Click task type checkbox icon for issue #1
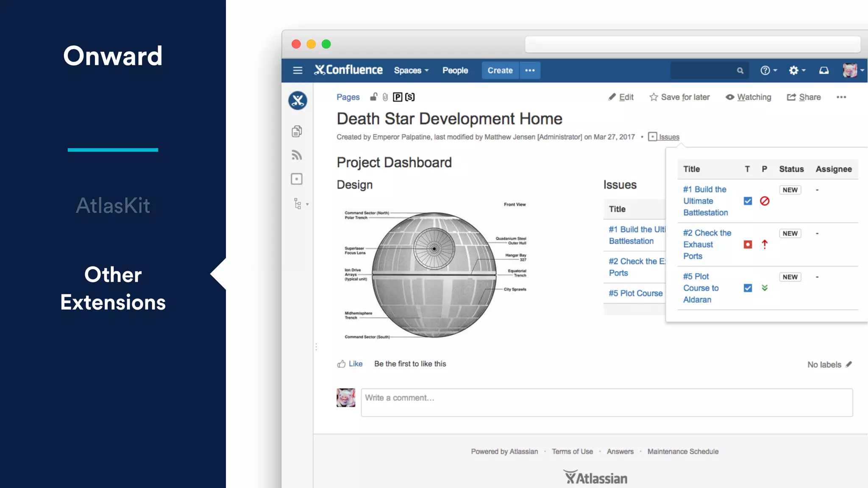The width and height of the screenshot is (868, 488). click(x=748, y=201)
